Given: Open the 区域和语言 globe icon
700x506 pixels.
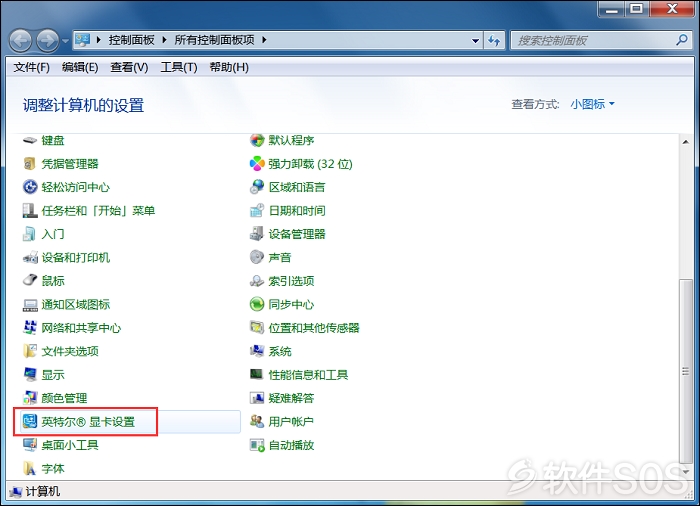Looking at the screenshot, I should pos(257,187).
